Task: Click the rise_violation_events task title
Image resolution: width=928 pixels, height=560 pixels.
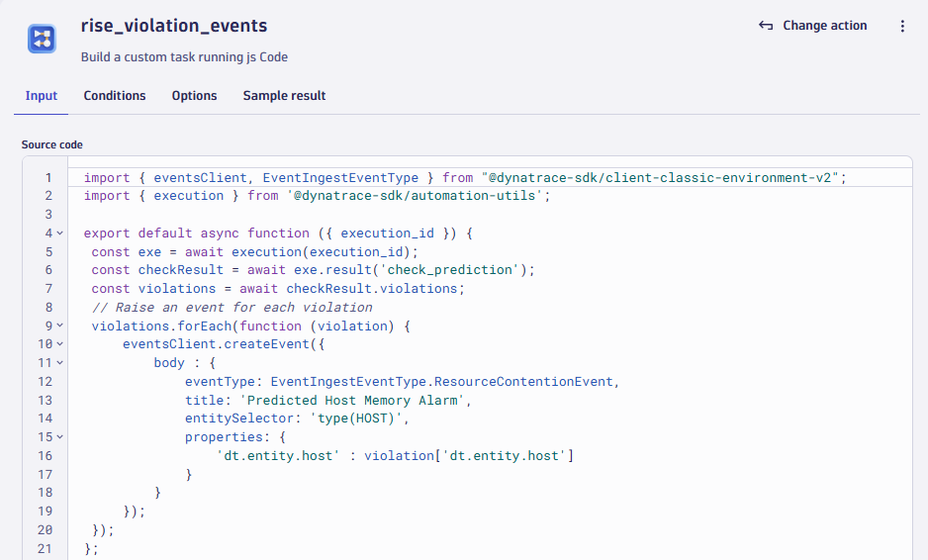Action: coord(174,26)
